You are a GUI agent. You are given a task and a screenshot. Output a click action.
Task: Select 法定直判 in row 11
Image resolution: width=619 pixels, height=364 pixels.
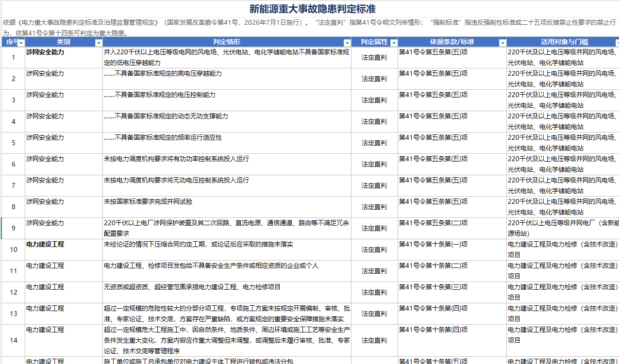point(374,271)
